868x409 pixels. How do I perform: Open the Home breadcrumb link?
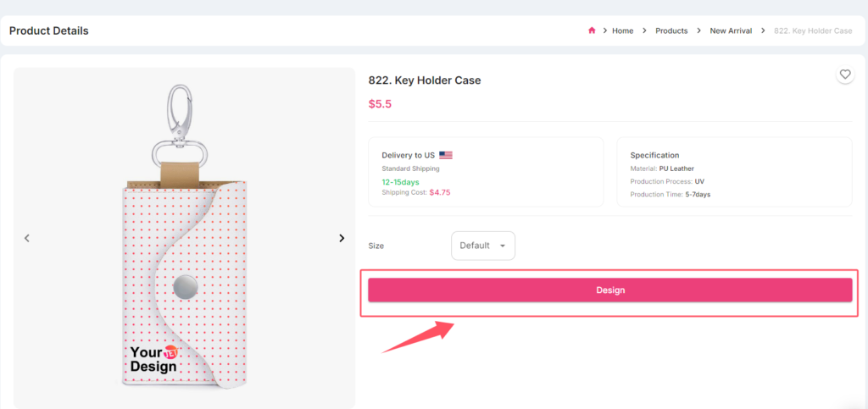coord(623,31)
